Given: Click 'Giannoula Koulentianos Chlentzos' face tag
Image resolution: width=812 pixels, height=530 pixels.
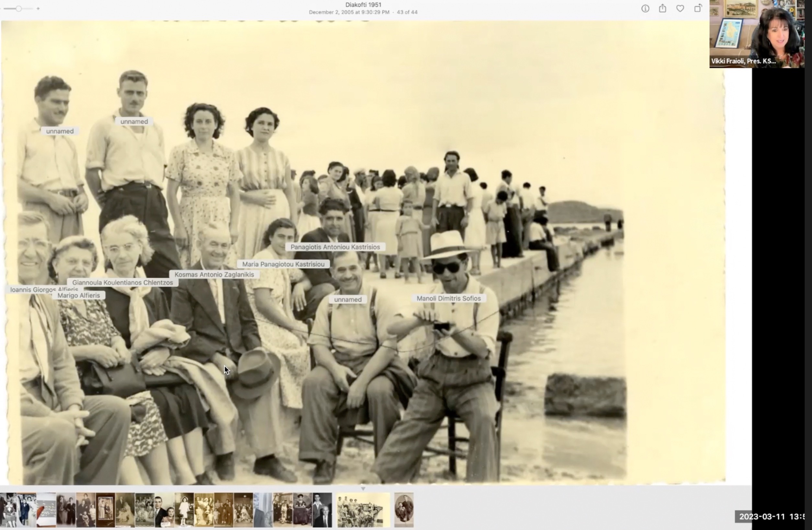Looking at the screenshot, I should pyautogui.click(x=122, y=283).
